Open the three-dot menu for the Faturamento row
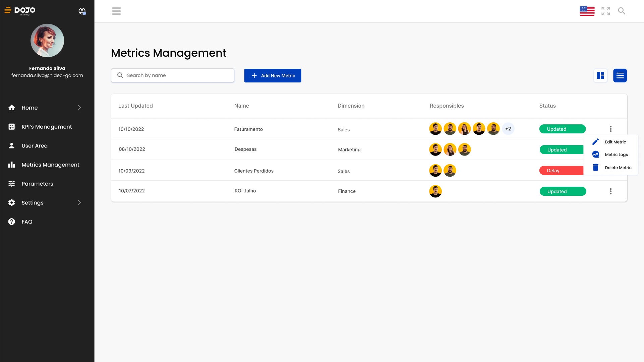The width and height of the screenshot is (644, 362). coord(610,129)
